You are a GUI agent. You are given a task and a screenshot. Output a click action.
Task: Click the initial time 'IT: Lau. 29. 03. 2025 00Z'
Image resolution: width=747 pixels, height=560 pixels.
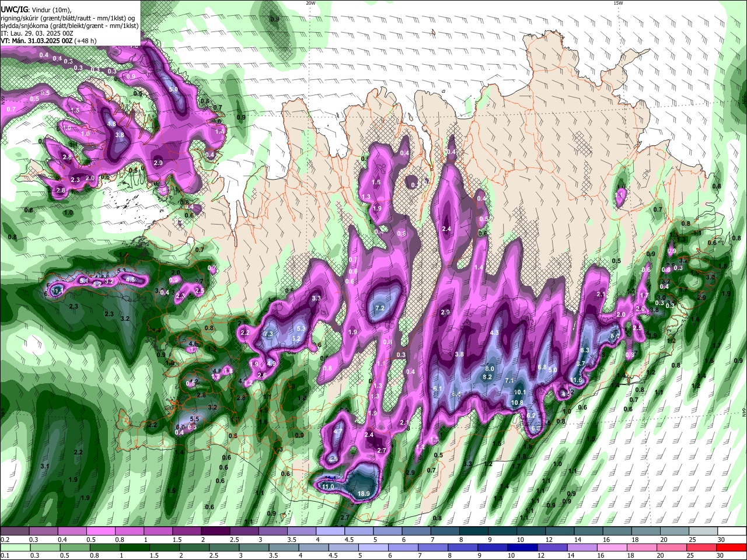coord(37,33)
